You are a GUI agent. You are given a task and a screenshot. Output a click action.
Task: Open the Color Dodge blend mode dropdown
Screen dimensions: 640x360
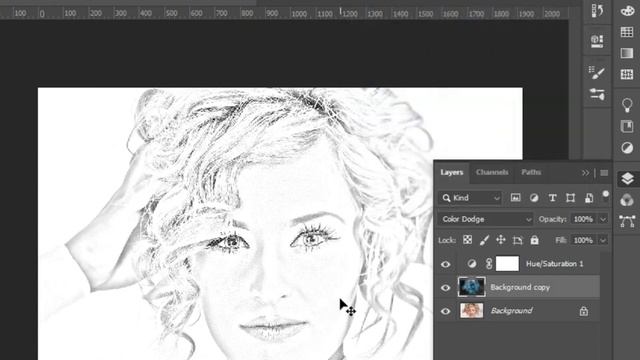tap(485, 219)
